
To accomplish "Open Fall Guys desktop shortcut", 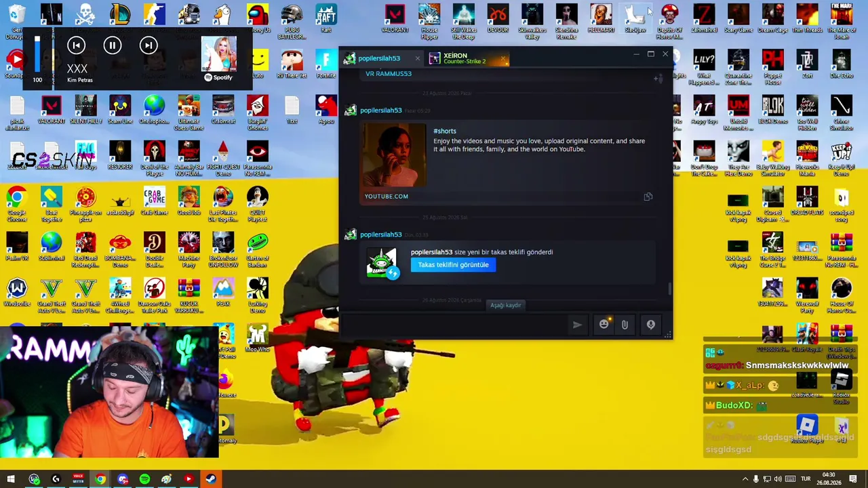I will [85, 155].
